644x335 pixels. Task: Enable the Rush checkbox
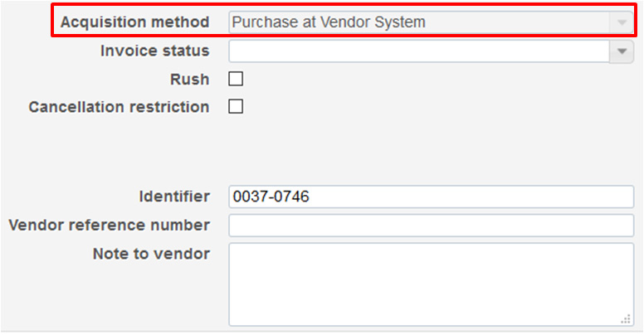click(236, 79)
